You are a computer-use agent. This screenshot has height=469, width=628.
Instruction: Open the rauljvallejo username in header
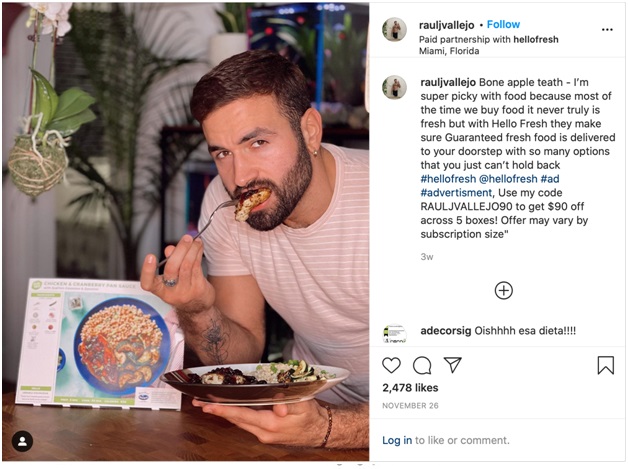tap(443, 24)
